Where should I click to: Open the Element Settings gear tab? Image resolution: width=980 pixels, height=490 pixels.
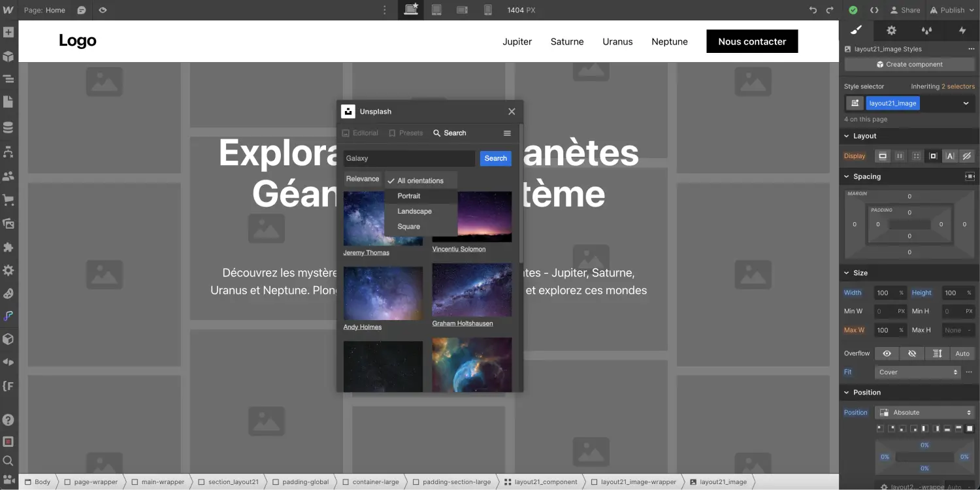[890, 30]
